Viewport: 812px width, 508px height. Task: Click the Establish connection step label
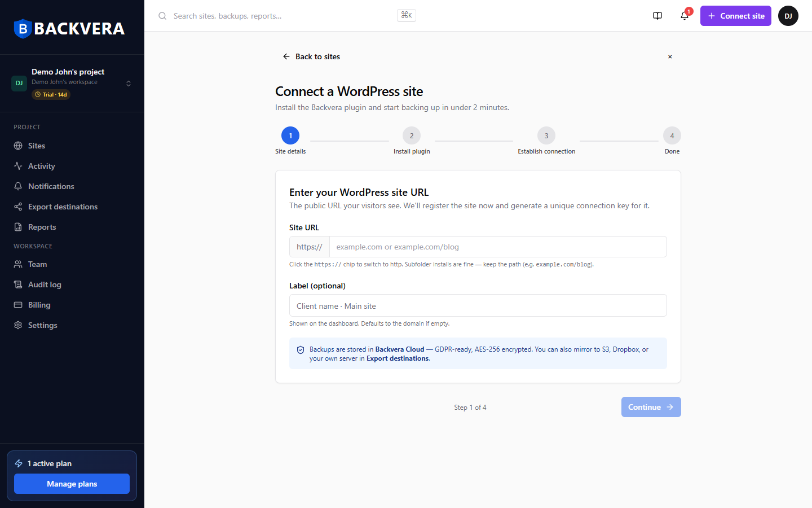(546, 151)
